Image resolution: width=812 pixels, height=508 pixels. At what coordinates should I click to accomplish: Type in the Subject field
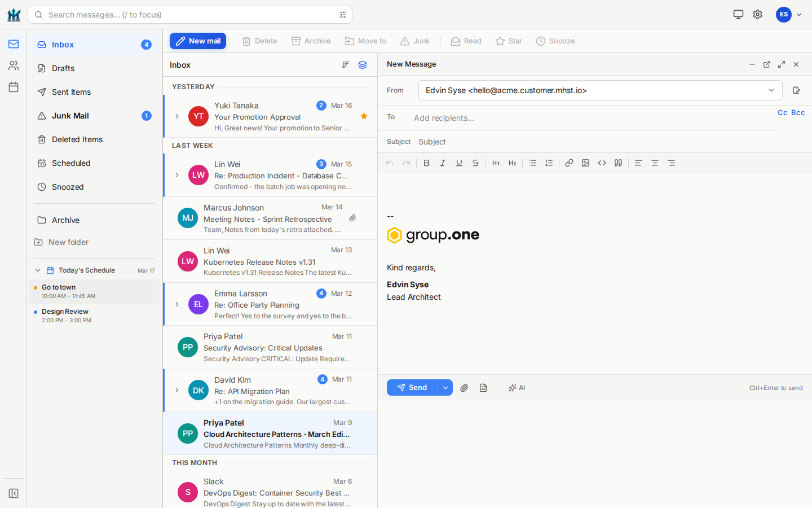(x=507, y=142)
